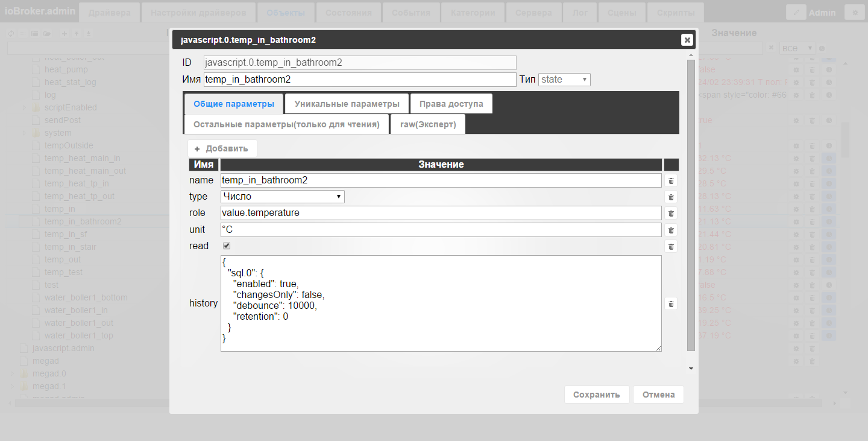The height and width of the screenshot is (441, 868).
Task: Open the raw(Эксперт) tab
Action: click(x=428, y=124)
